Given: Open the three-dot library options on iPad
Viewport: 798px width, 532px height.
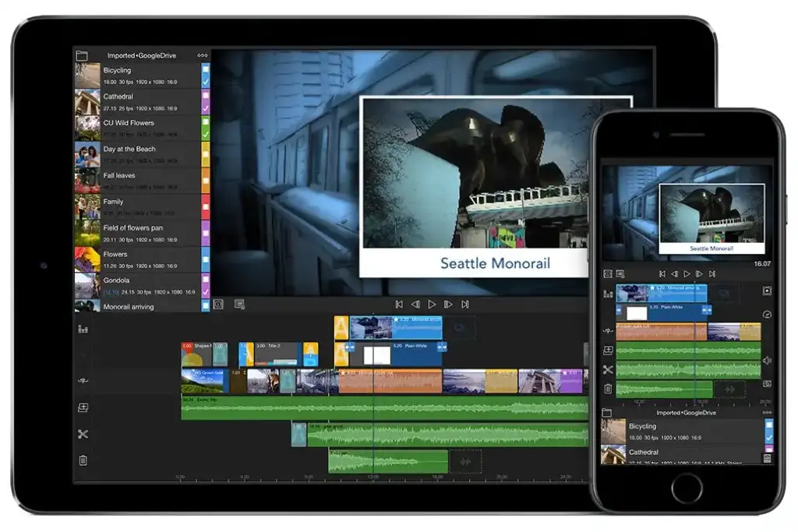Looking at the screenshot, I should tap(203, 55).
